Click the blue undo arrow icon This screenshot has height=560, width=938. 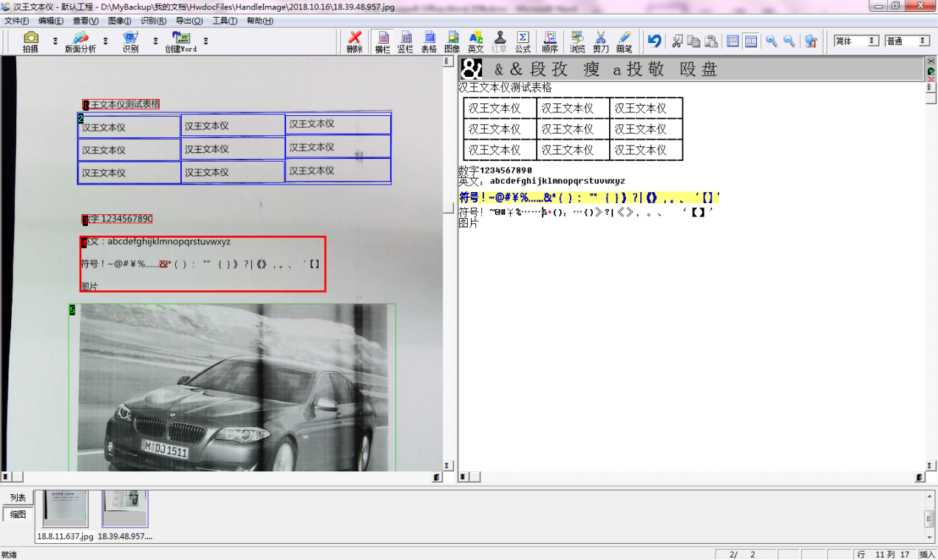point(654,41)
